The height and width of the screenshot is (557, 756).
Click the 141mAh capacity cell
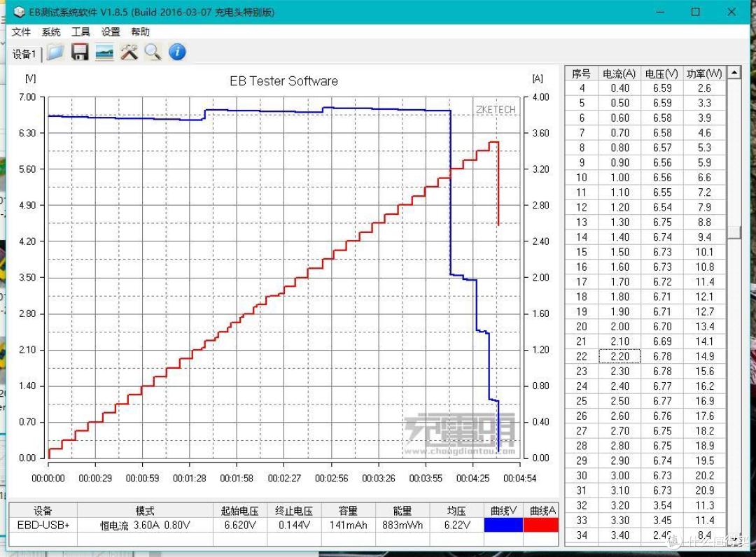pyautogui.click(x=348, y=525)
